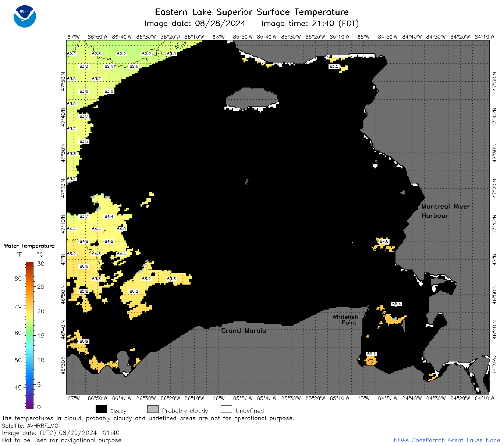504x446 pixels.
Task: Click the Water Temperature legend heading
Action: [29, 246]
